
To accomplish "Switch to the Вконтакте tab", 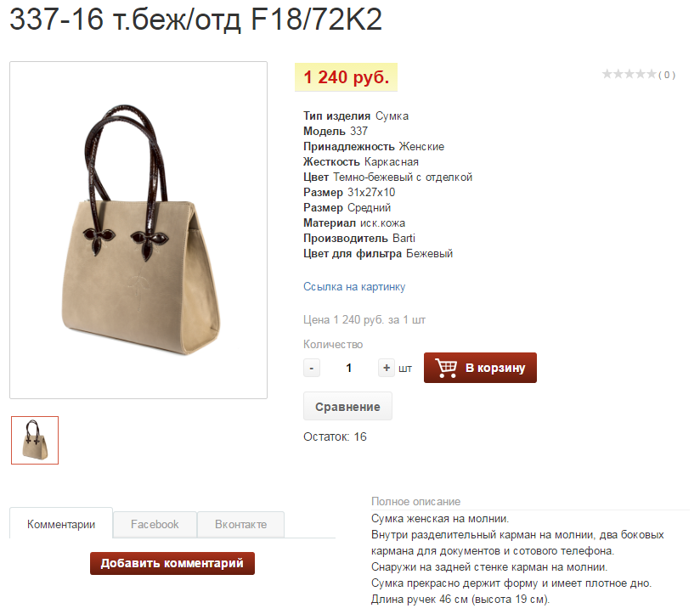I will pyautogui.click(x=241, y=524).
